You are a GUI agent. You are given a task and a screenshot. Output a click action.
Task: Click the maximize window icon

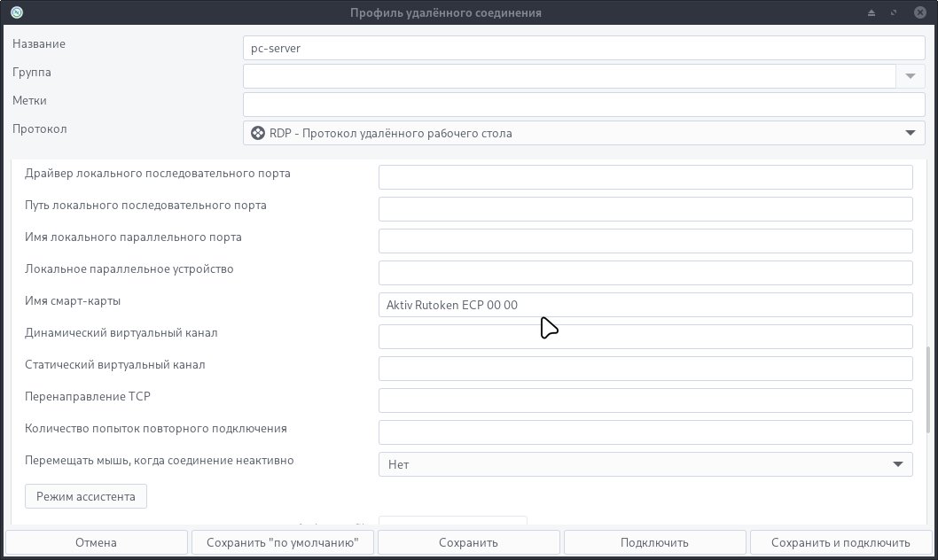[x=894, y=12]
